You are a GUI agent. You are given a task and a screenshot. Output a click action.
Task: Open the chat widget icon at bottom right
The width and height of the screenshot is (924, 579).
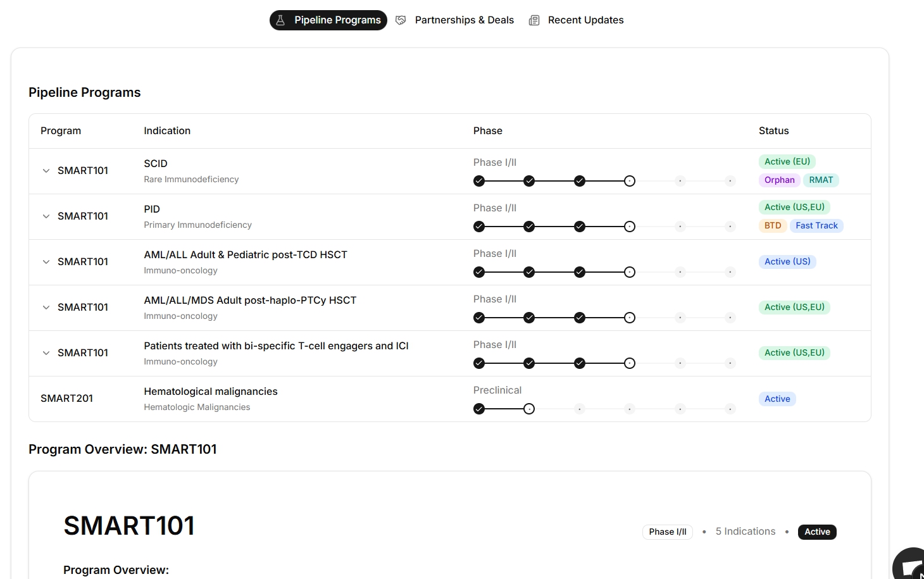911,566
